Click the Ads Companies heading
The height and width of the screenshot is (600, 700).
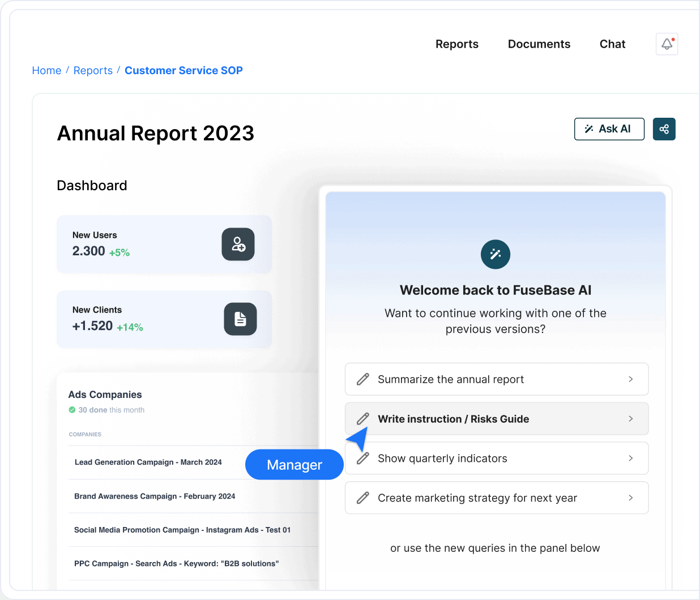pos(105,395)
